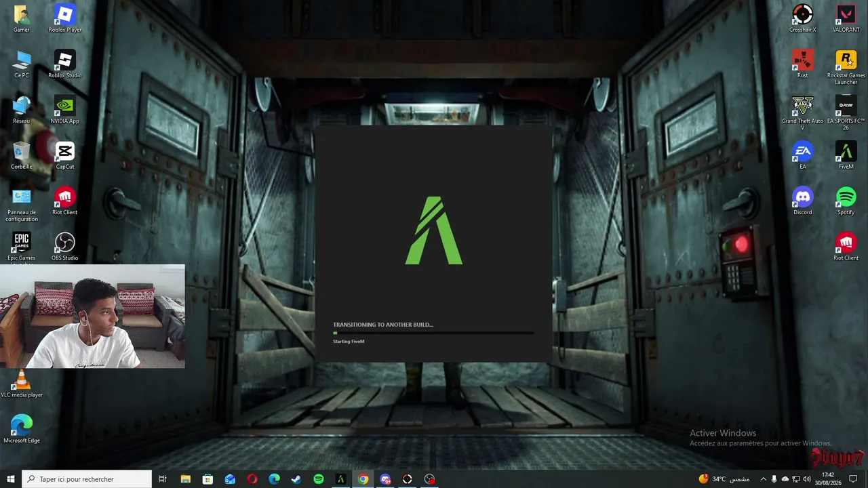Focus the 'Taper ici pour rechercher' search box
Viewport: 868px width, 488px height.
[x=87, y=479]
